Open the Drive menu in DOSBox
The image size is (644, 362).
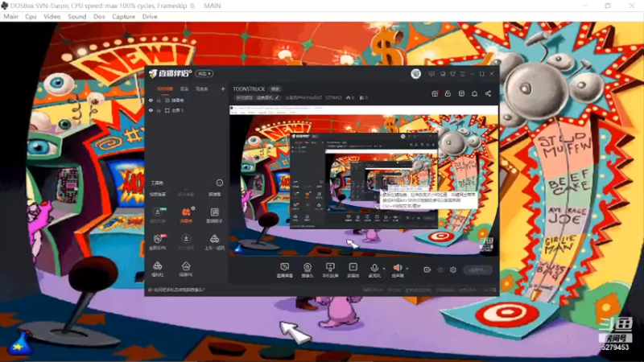tap(150, 16)
